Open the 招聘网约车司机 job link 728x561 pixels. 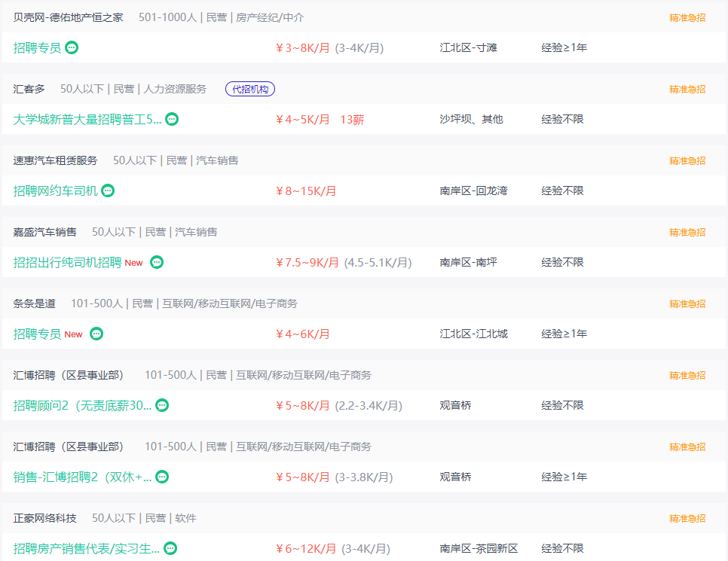click(x=56, y=191)
